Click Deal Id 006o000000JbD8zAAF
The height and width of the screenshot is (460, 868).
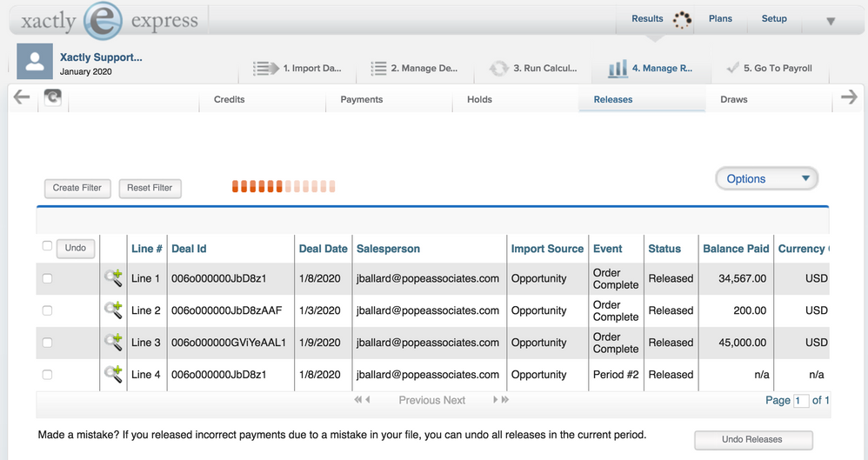[x=226, y=310]
